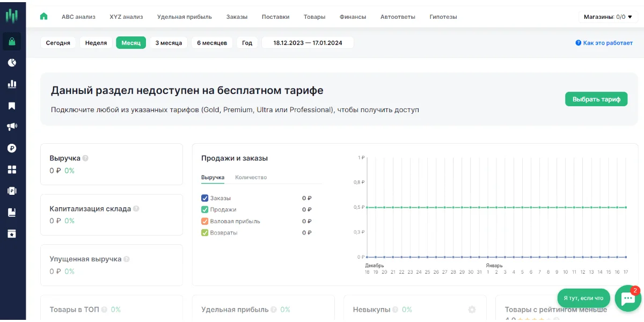
Task: Select the 3 месяца period
Action: click(169, 43)
